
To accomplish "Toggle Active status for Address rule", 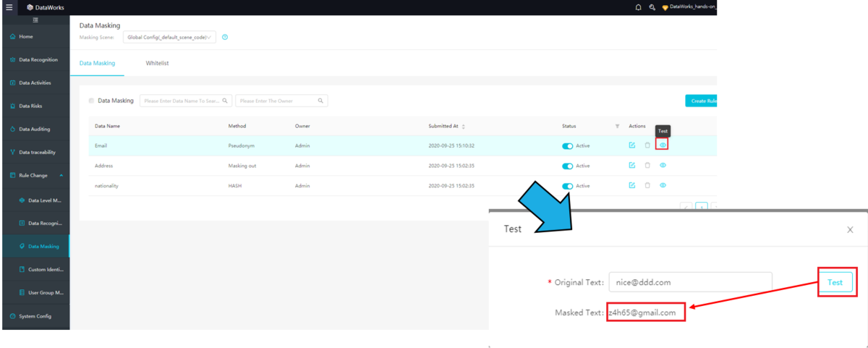I will click(567, 166).
